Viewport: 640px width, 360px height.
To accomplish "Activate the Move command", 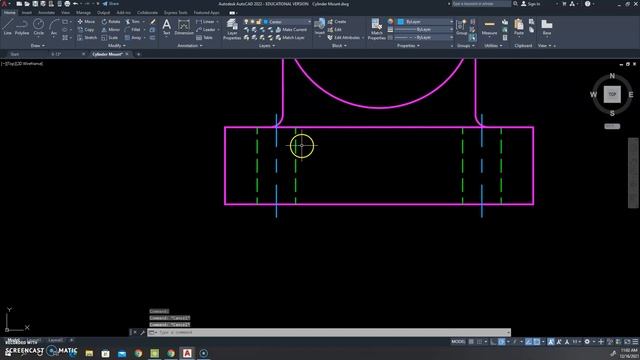I will click(86, 21).
